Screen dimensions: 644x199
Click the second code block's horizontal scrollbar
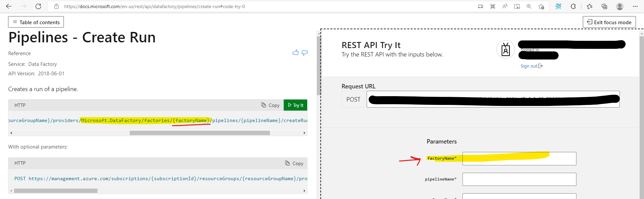(x=56, y=191)
